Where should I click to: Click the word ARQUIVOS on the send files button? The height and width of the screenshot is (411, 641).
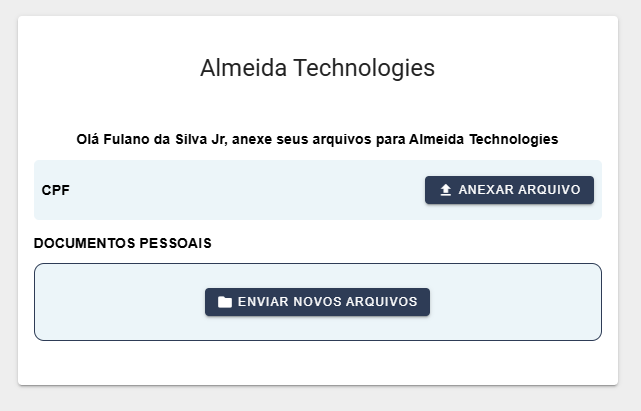[x=384, y=302]
